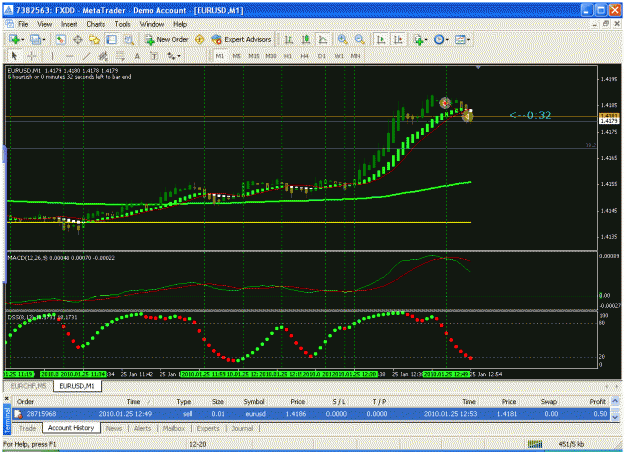The height and width of the screenshot is (452, 625).
Task: Expand the Indicators dropdown arrow
Action: pos(426,39)
